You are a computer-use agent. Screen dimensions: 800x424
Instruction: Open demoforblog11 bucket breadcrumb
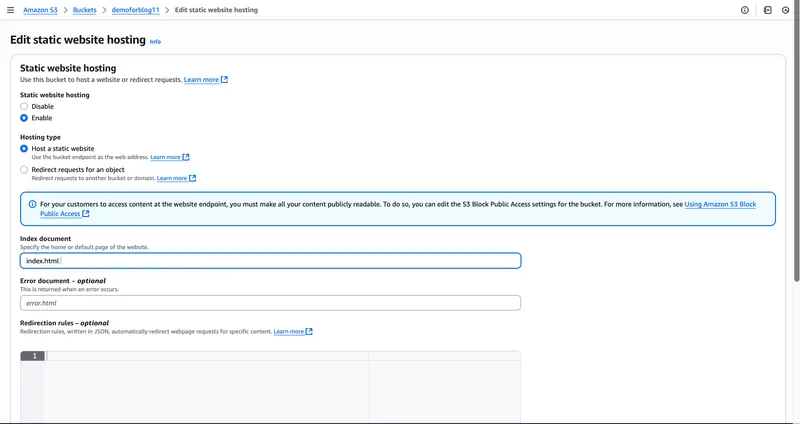point(136,10)
